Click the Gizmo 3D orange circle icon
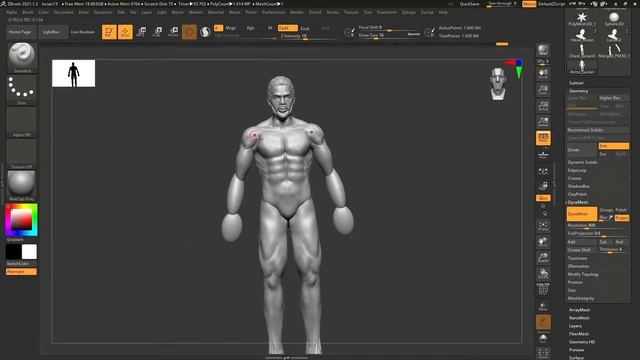 pyautogui.click(x=189, y=32)
